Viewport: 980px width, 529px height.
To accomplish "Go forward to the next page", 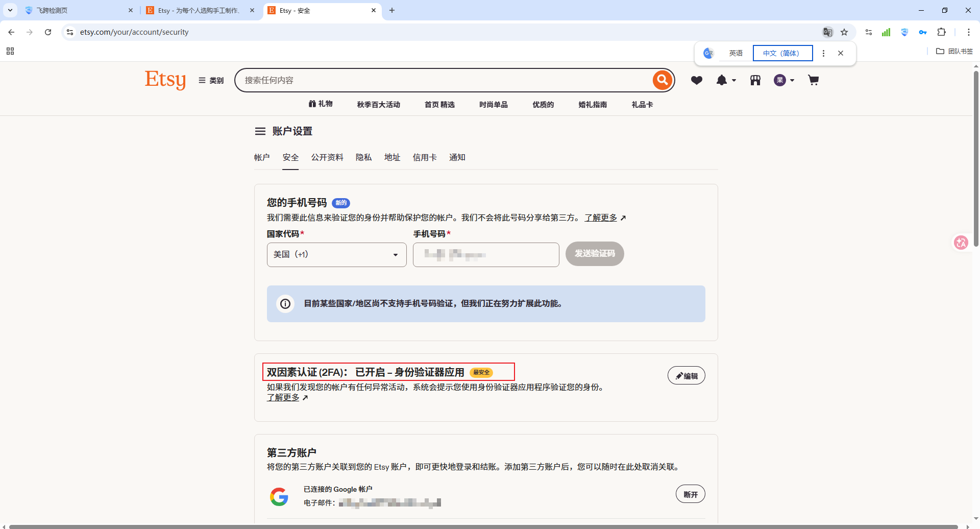I will [30, 32].
